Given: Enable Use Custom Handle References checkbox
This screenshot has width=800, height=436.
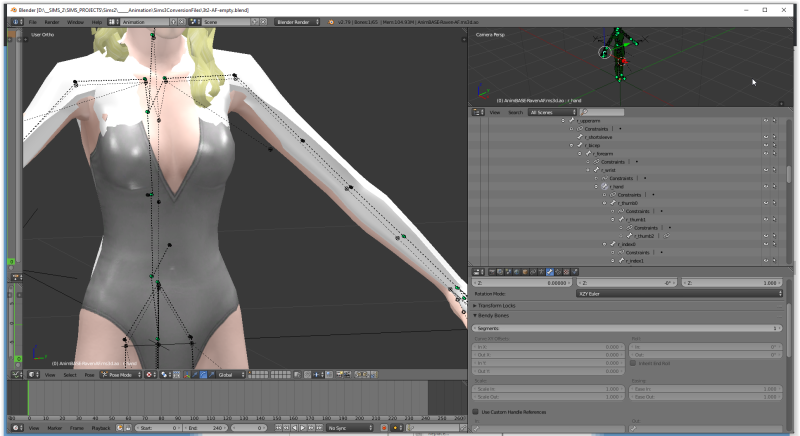Looking at the screenshot, I should pyautogui.click(x=477, y=411).
